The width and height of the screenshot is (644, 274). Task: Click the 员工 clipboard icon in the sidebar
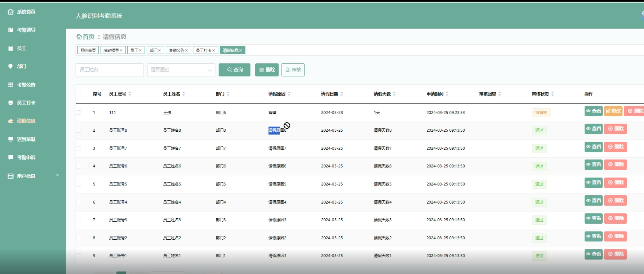(10, 48)
